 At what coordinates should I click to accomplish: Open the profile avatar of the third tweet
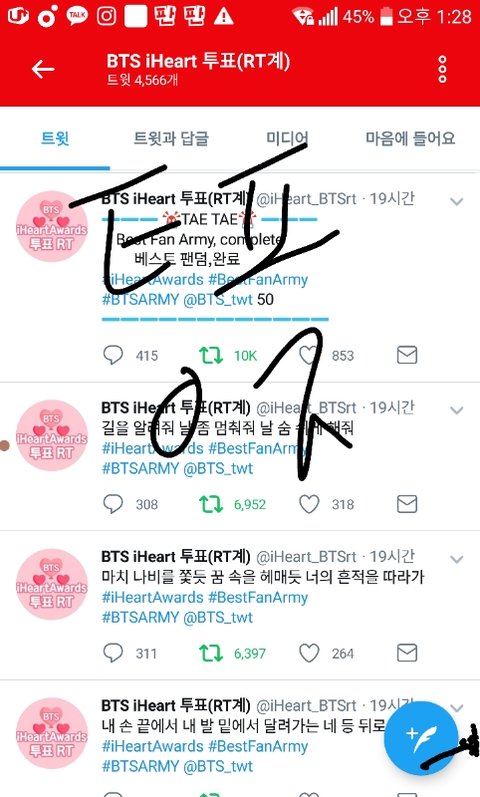point(51,584)
